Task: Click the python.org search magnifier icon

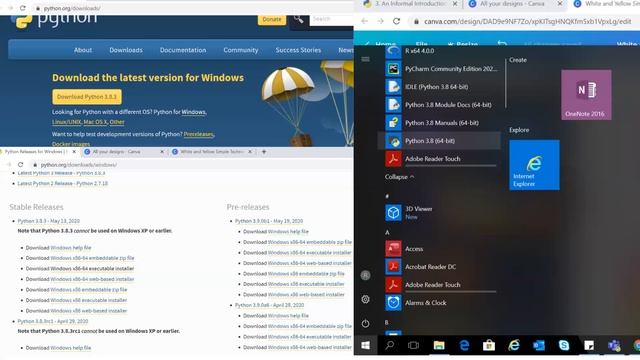Action: pos(298,19)
